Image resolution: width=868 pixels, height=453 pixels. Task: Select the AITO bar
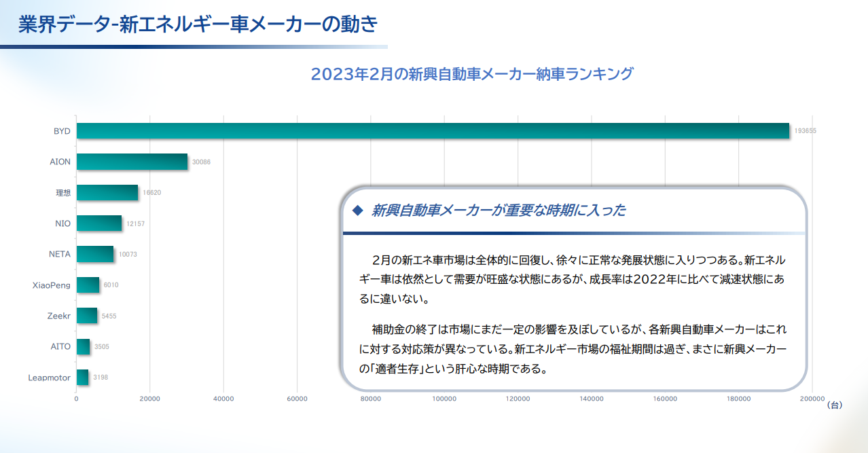coord(83,346)
